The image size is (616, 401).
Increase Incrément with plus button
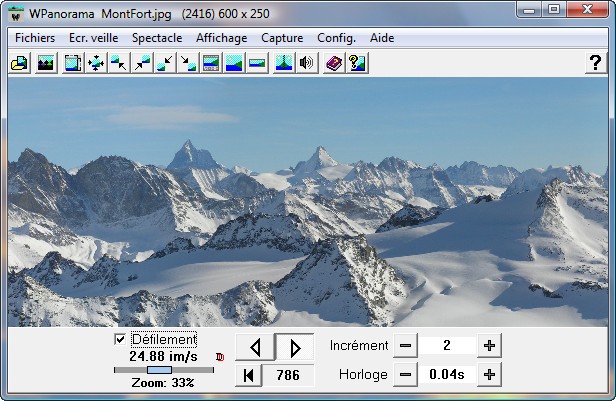(x=489, y=346)
